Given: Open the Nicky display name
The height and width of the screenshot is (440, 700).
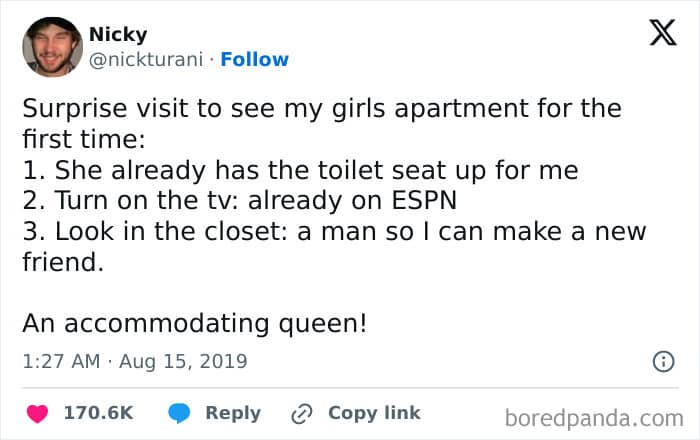Looking at the screenshot, I should click(x=118, y=34).
